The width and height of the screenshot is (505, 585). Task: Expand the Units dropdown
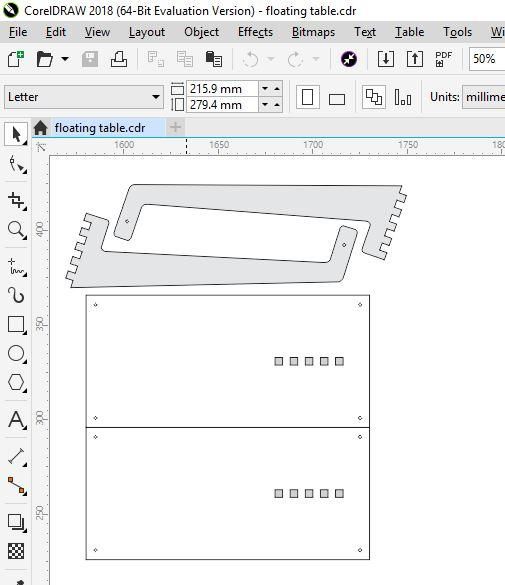(x=483, y=97)
